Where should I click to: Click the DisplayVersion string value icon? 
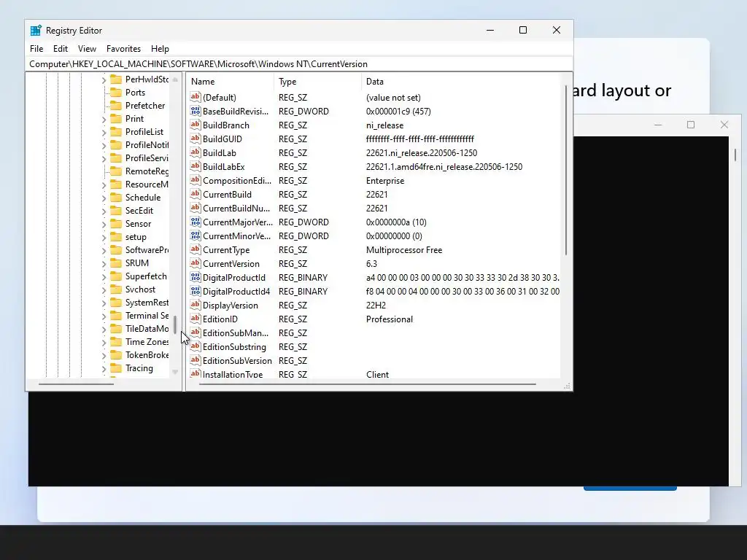(x=196, y=305)
